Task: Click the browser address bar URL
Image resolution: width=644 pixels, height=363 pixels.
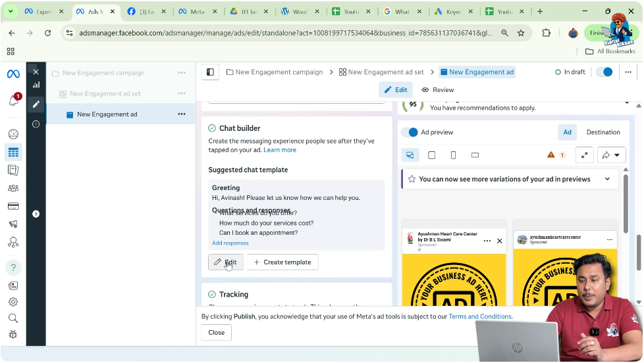Action: 285,33
